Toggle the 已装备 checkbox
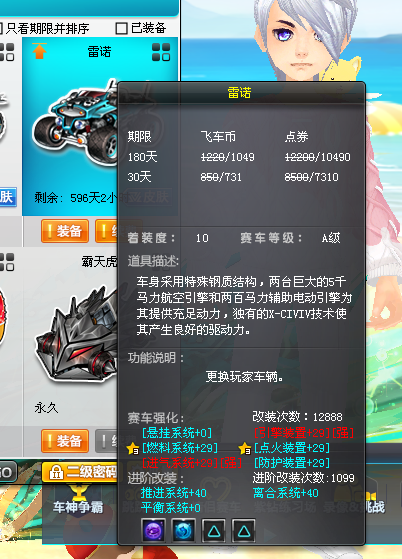 coord(121,28)
